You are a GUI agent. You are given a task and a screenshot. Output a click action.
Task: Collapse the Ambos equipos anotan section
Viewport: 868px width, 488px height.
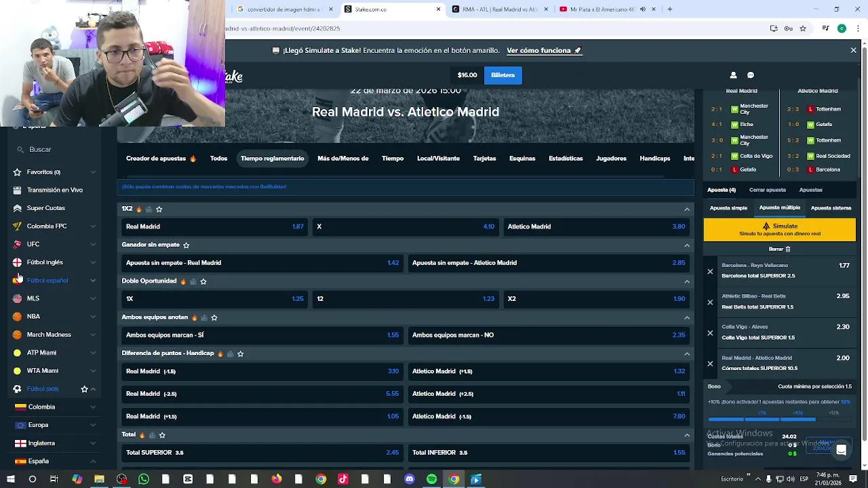point(687,317)
